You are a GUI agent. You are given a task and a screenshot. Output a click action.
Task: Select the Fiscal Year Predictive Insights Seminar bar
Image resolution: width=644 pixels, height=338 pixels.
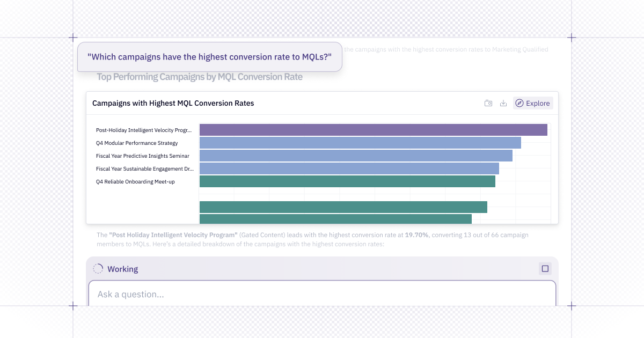tap(356, 156)
